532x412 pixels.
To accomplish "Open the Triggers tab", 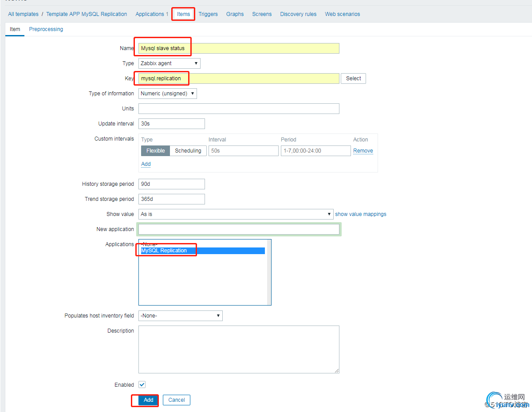I will click(208, 14).
